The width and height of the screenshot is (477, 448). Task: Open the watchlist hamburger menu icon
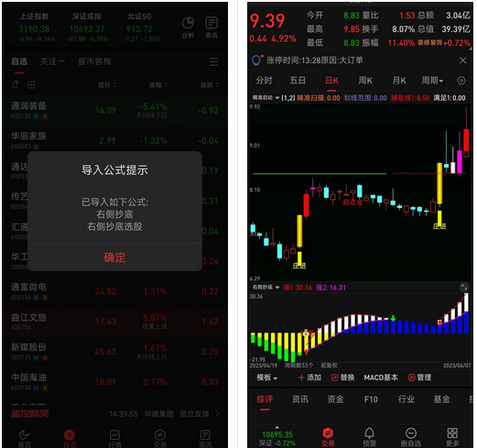pyautogui.click(x=214, y=62)
